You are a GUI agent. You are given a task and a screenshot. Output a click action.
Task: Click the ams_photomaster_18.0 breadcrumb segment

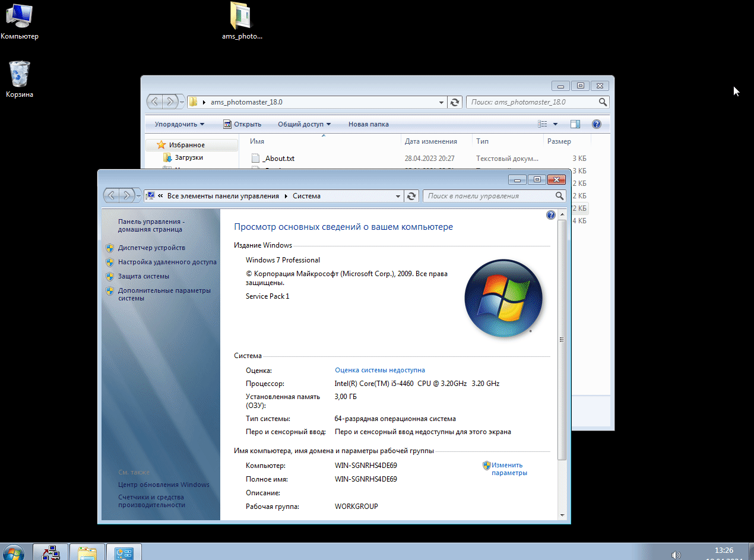pyautogui.click(x=246, y=102)
